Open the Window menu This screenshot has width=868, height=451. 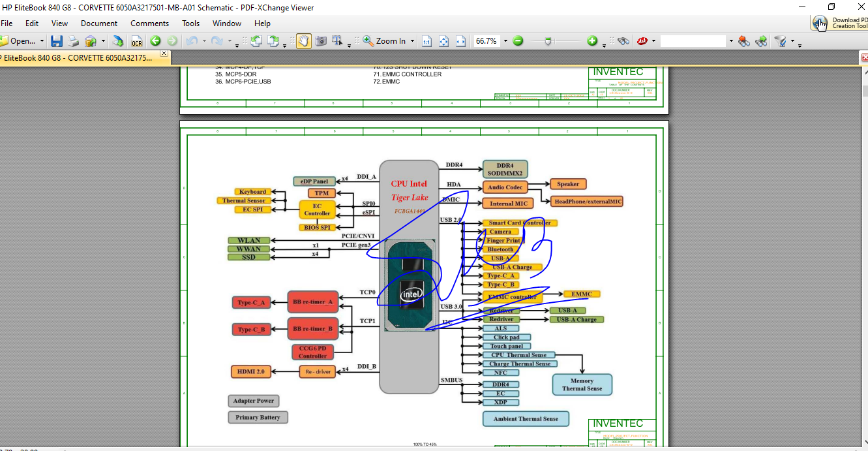coord(227,23)
